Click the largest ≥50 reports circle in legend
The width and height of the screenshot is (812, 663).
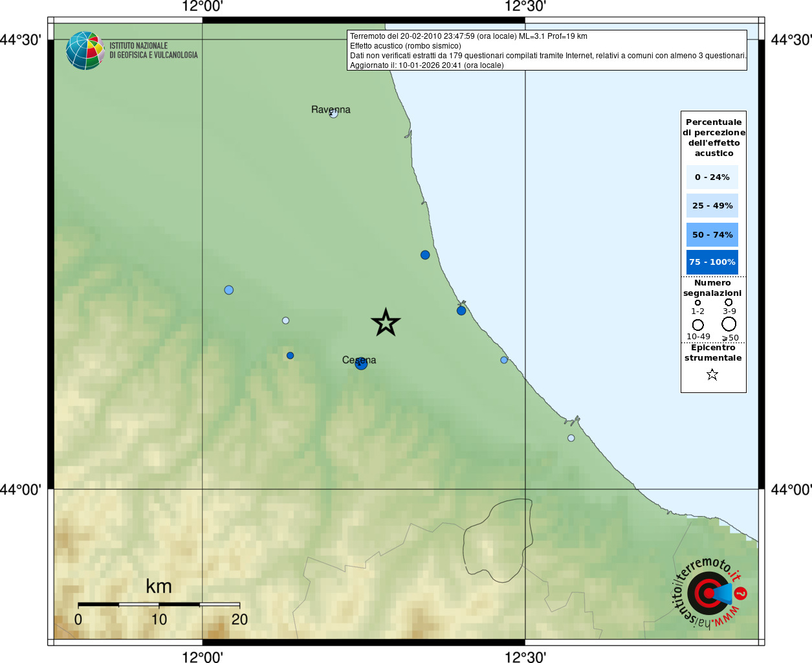coord(729,324)
